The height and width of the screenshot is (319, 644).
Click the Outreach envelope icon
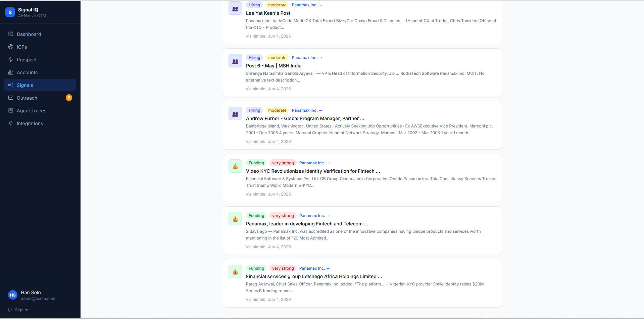pos(11,98)
